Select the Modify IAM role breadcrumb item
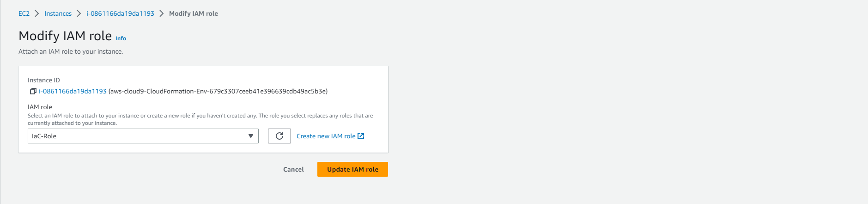 (x=194, y=13)
